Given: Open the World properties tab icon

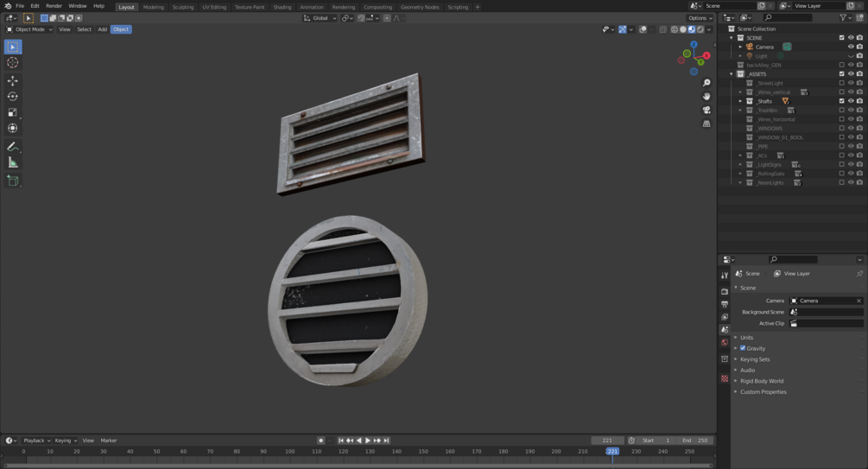Looking at the screenshot, I should click(725, 342).
